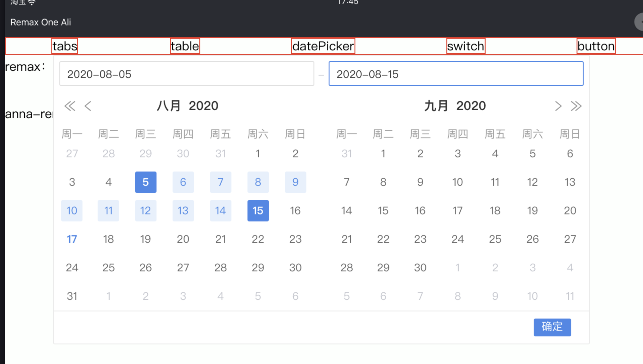Viewport: 643px width, 364px height.
Task: Pick August 3 in left calendar
Action: pyautogui.click(x=72, y=182)
